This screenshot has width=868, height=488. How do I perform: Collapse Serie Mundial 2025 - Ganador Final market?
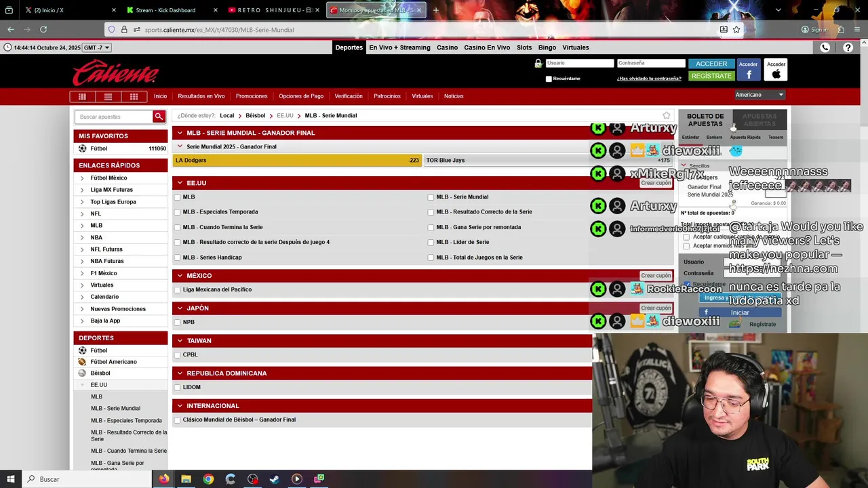[x=180, y=146]
